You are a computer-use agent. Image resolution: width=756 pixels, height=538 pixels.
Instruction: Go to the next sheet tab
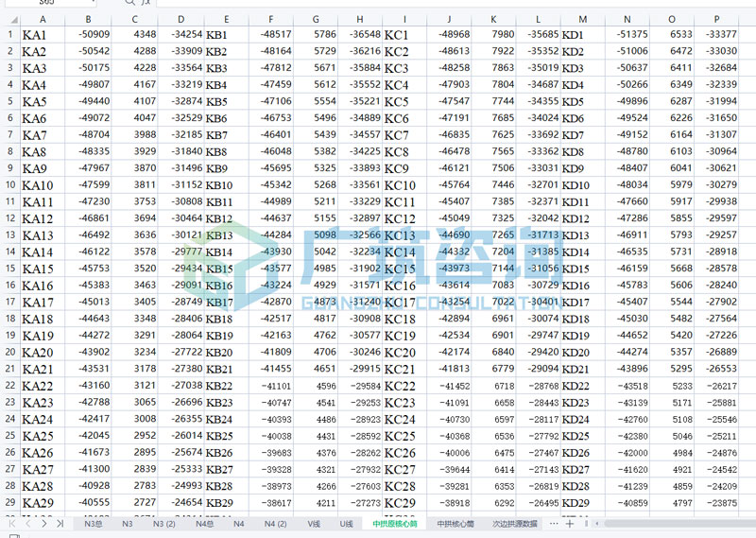coord(43,524)
